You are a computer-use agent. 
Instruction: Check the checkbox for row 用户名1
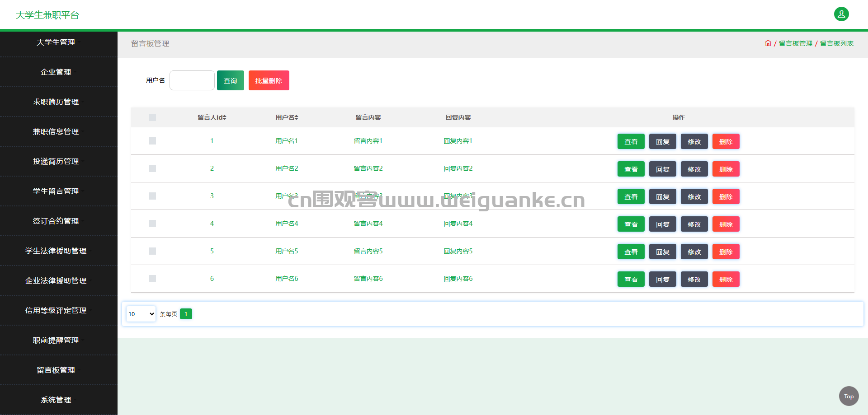tap(152, 141)
